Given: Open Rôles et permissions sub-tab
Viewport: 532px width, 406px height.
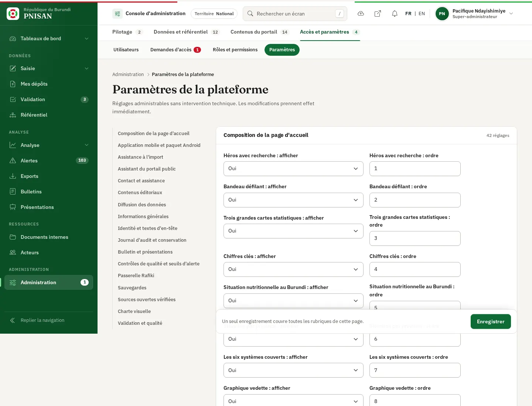Looking at the screenshot, I should (235, 50).
